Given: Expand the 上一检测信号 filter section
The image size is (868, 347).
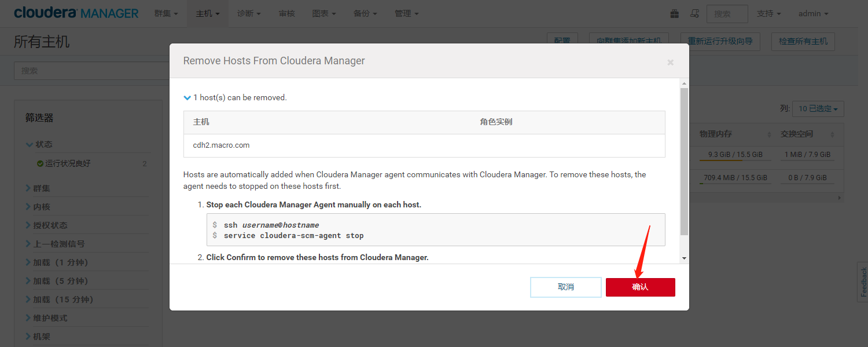Looking at the screenshot, I should click(56, 244).
